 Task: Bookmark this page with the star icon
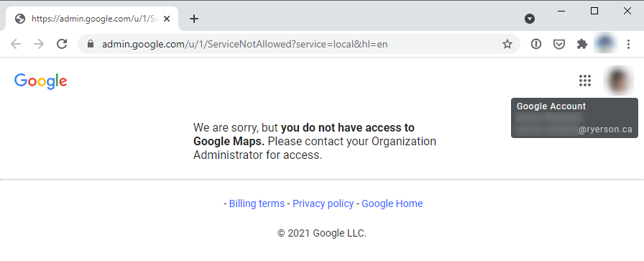click(x=507, y=44)
